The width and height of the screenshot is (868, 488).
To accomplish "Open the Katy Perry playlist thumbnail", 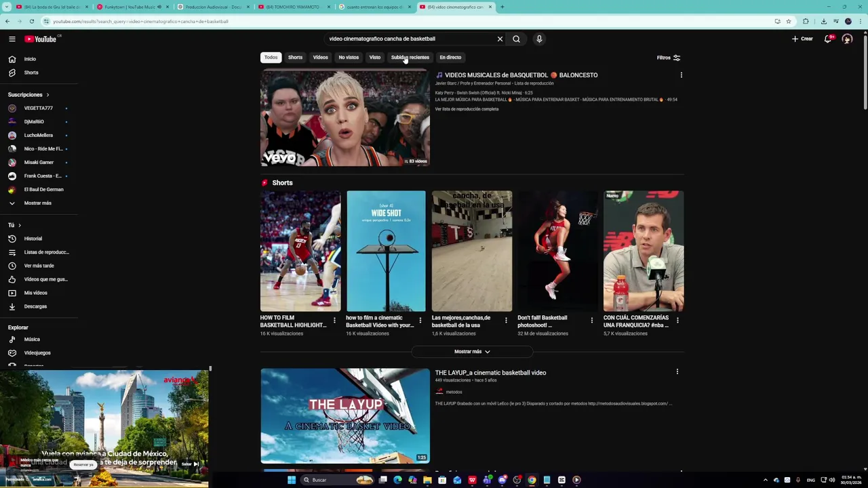I will pyautogui.click(x=344, y=118).
